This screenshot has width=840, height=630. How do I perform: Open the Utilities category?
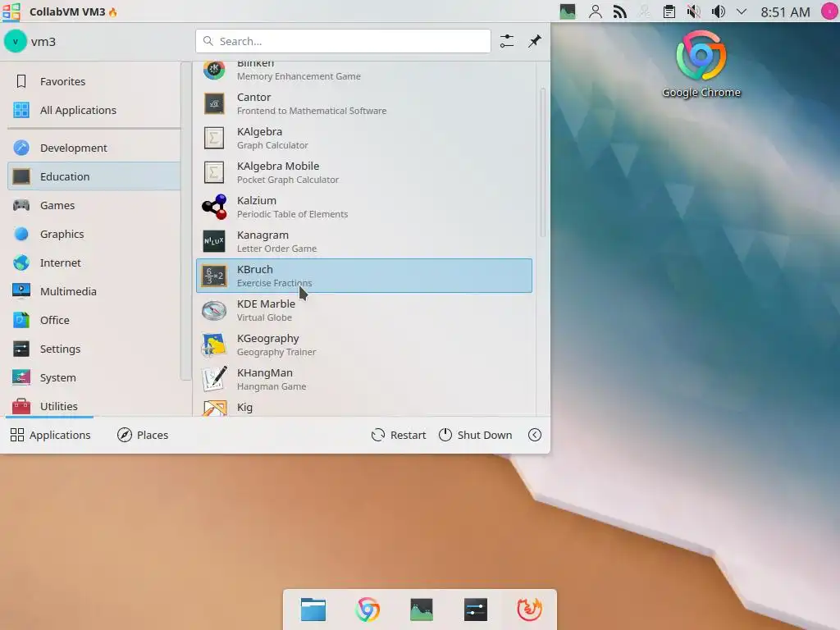[x=94, y=405]
